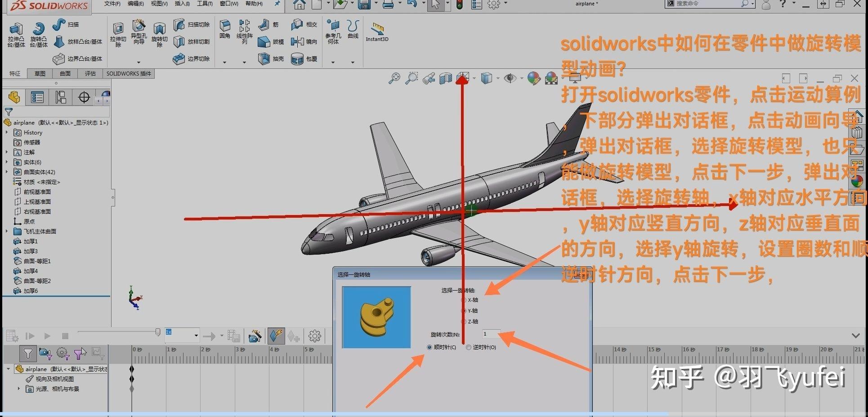Click the 搜索命令 search box
This screenshot has height=417, width=868.
coord(710,4)
